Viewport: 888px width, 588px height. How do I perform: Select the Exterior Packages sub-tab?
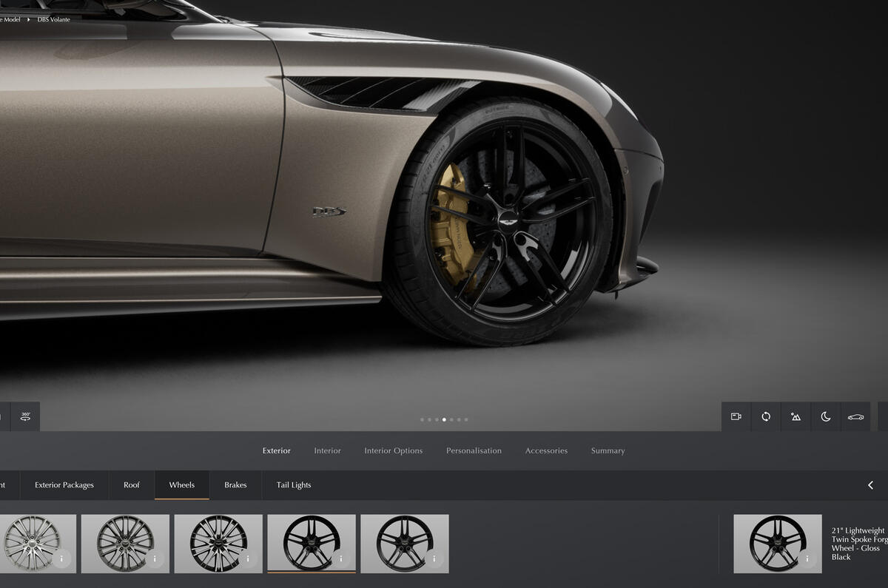coord(64,485)
